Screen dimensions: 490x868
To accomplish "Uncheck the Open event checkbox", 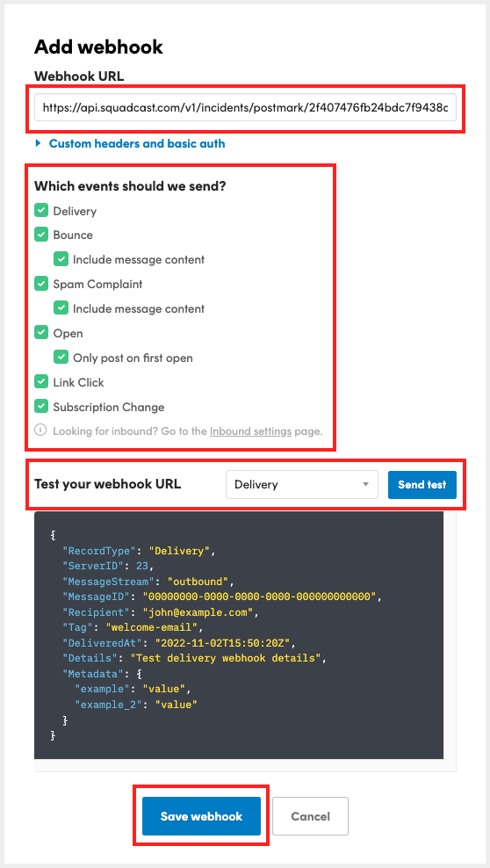I will point(41,333).
